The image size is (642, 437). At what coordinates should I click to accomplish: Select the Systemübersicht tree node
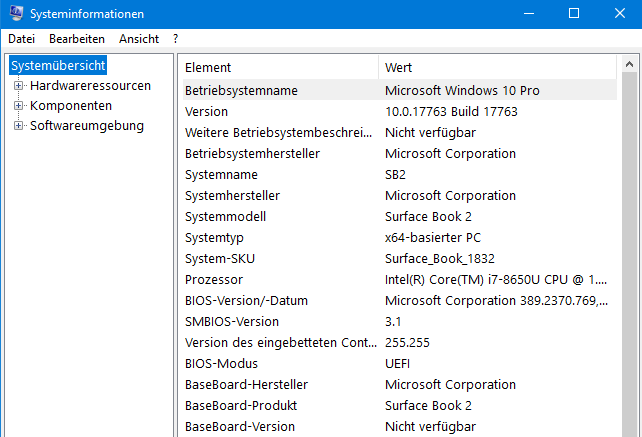pyautogui.click(x=58, y=66)
